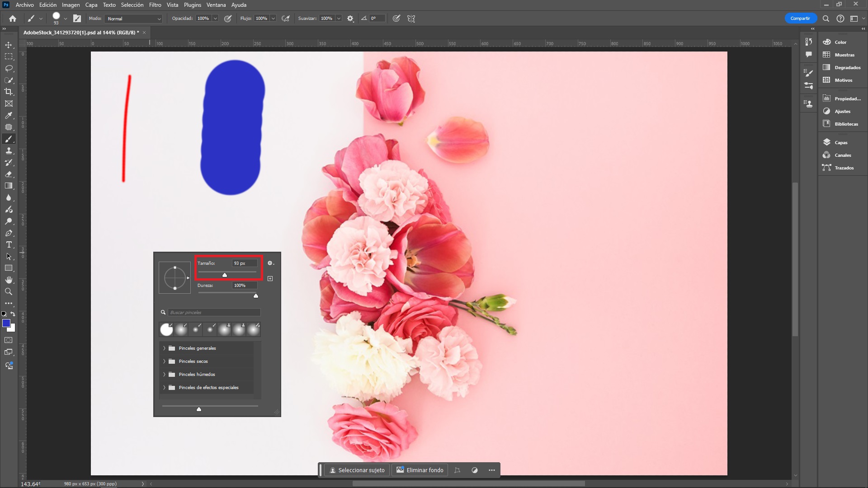The image size is (868, 488).
Task: Enable airbrush build-up effects
Action: click(286, 19)
